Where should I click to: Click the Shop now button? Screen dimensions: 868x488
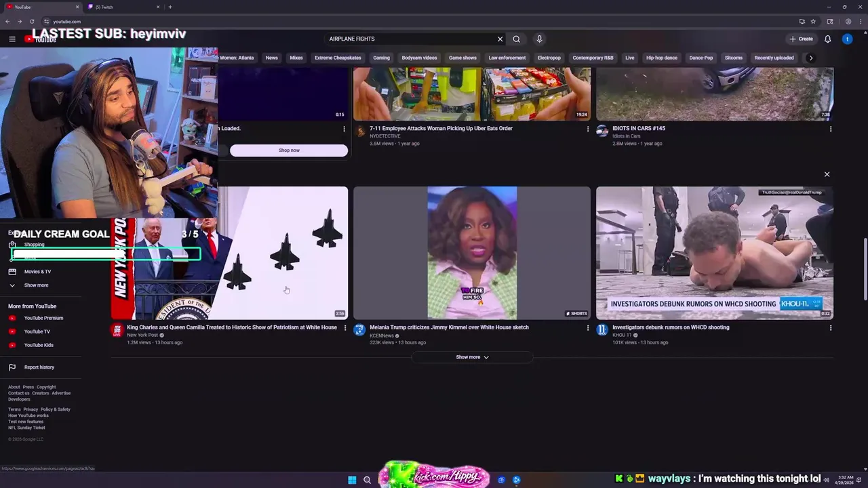289,150
